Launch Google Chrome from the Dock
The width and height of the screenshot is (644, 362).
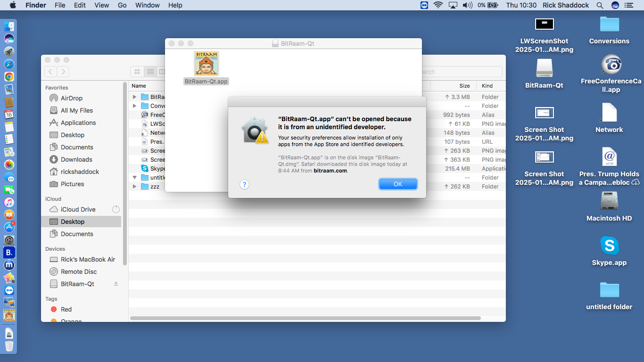9,76
